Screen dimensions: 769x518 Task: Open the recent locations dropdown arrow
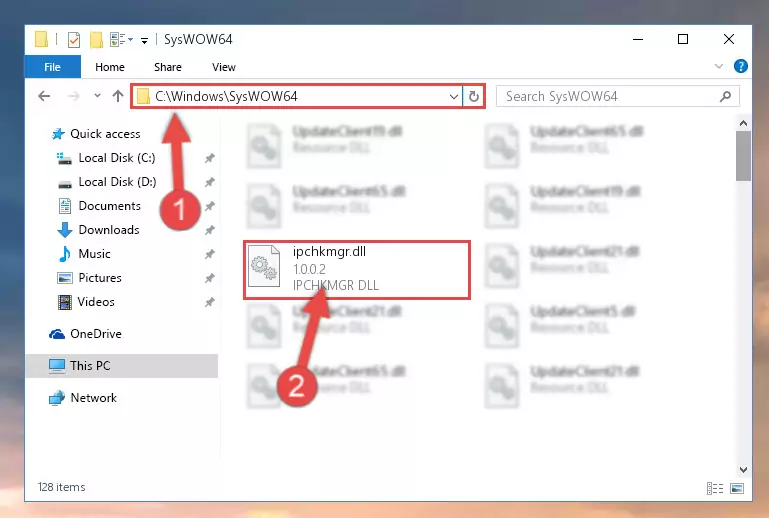click(97, 96)
